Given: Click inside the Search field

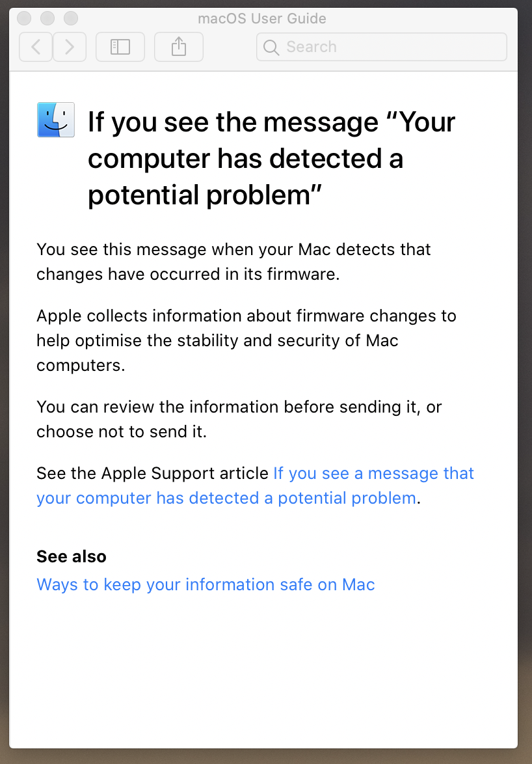Looking at the screenshot, I should (382, 47).
